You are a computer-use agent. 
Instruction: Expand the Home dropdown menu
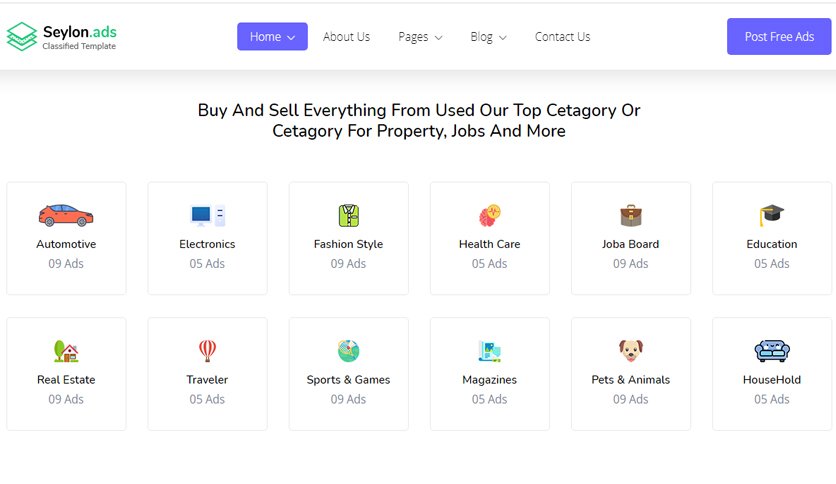272,36
